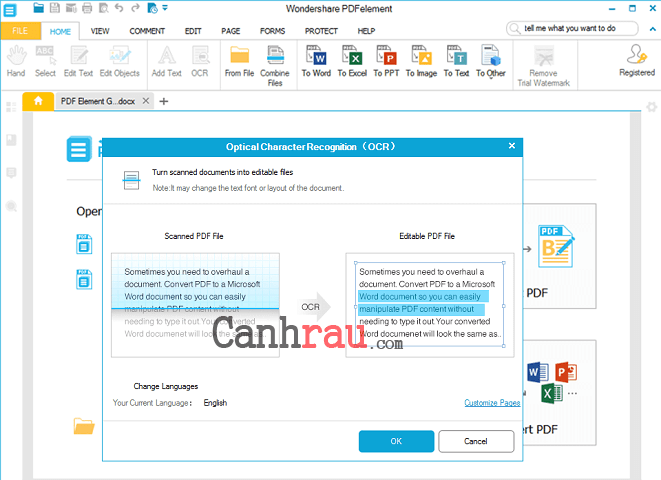Cancel the OCR dialog
This screenshot has width=661, height=480.
476,441
